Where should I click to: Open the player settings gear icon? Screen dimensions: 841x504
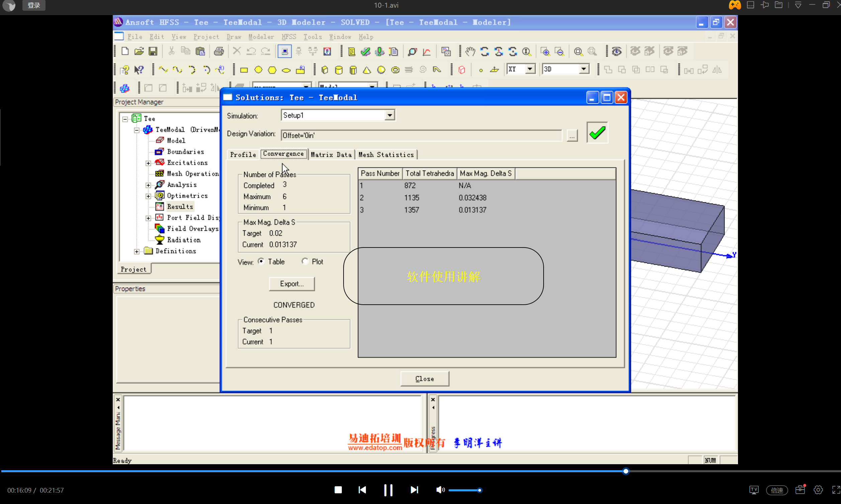[x=818, y=490]
